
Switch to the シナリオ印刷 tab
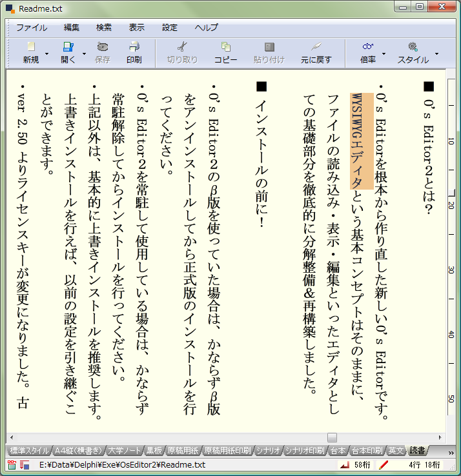tap(305, 451)
